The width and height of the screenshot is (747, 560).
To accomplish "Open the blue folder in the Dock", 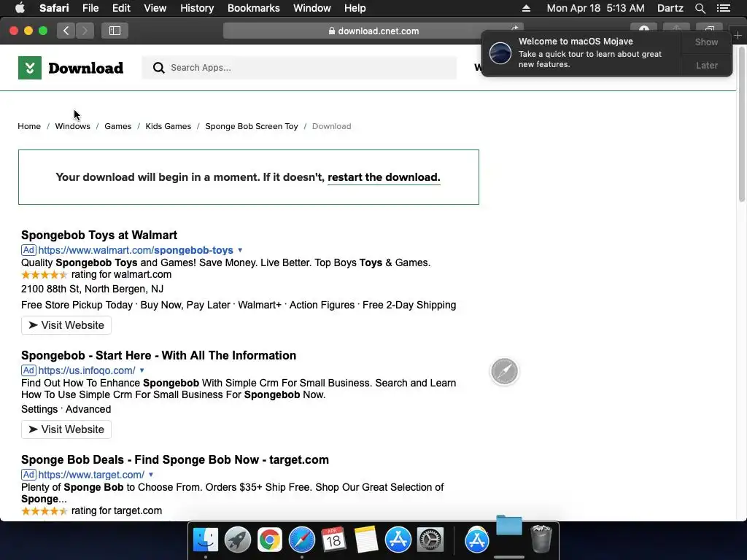I will pyautogui.click(x=508, y=526).
